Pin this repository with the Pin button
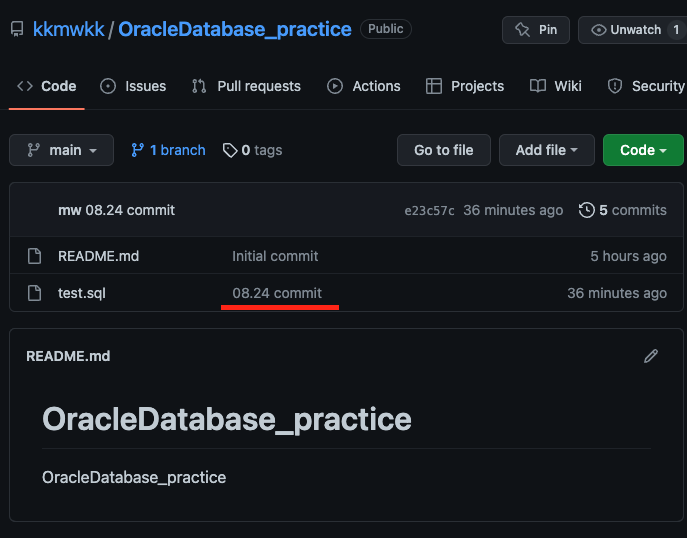 535,30
